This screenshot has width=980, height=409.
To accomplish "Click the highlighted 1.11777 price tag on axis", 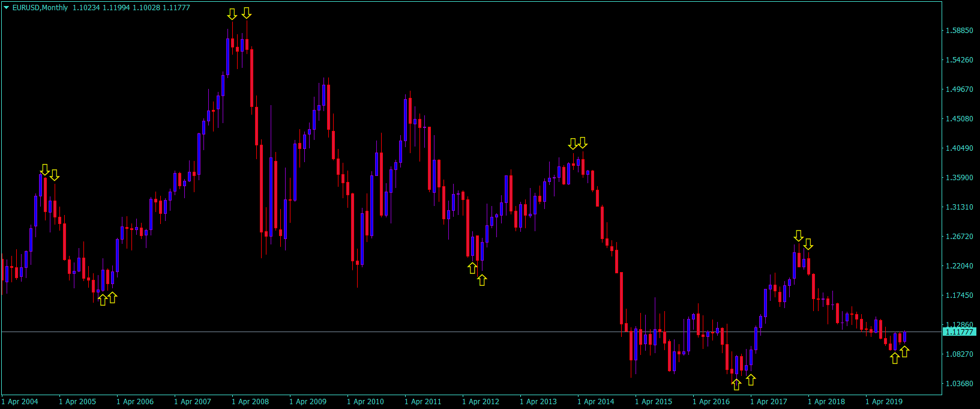I will [960, 332].
